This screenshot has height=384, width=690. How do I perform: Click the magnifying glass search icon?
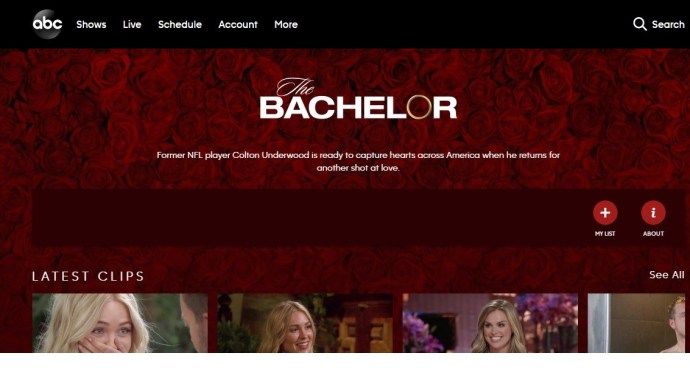[640, 24]
